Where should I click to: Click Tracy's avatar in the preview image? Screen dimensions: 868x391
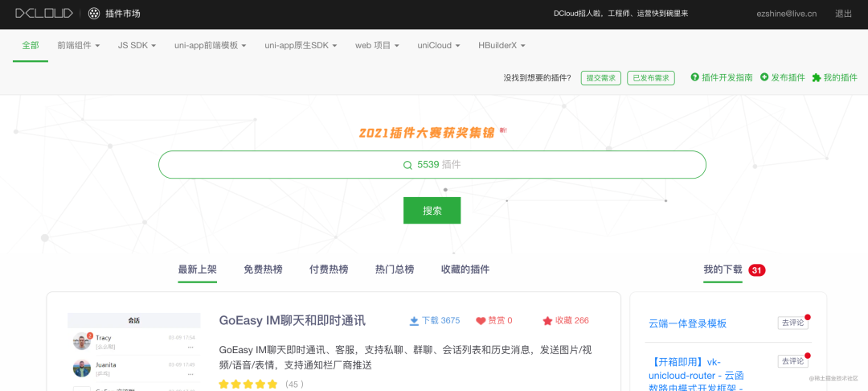click(x=82, y=340)
